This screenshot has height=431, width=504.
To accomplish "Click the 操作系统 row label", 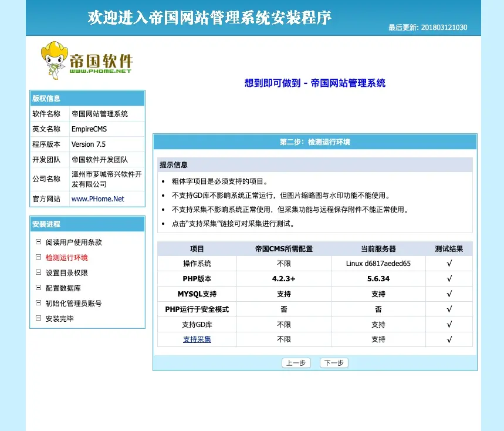I will click(x=197, y=264).
